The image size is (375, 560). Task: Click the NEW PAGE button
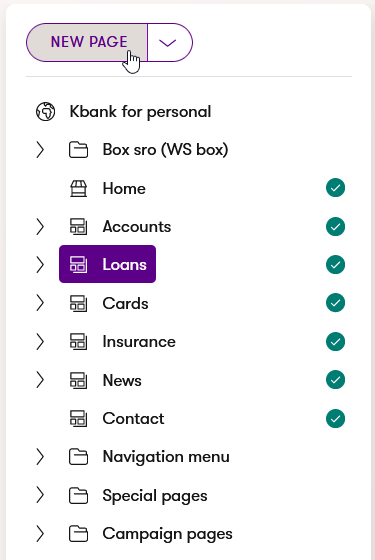87,42
